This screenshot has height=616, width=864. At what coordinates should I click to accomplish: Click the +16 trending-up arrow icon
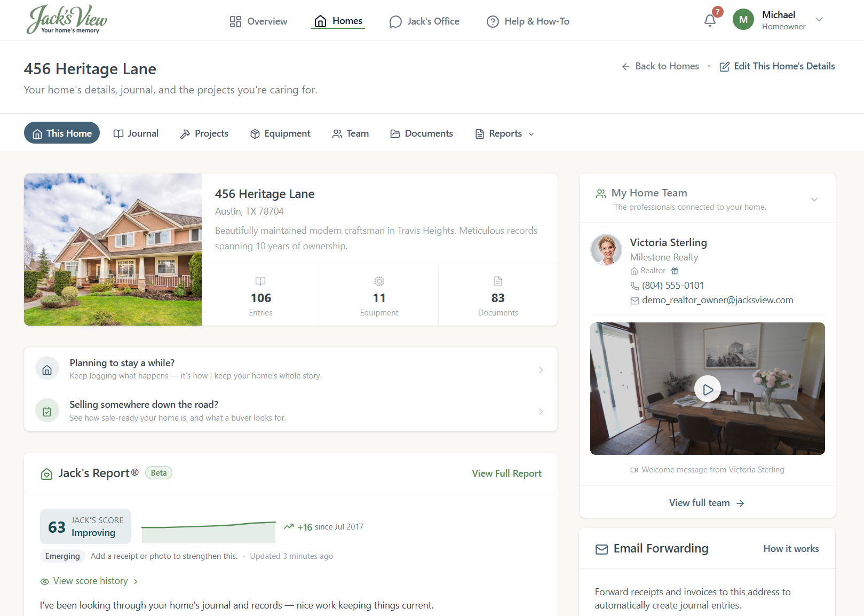[x=289, y=527]
